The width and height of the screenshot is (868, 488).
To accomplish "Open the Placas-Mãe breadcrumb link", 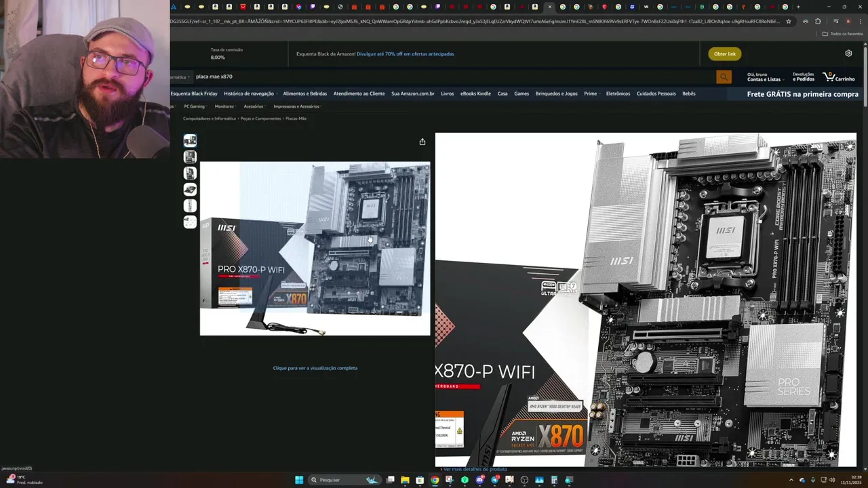I will (296, 119).
